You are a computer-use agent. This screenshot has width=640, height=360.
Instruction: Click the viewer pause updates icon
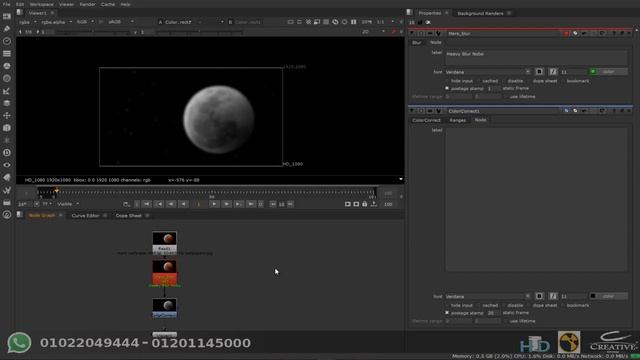[353, 22]
